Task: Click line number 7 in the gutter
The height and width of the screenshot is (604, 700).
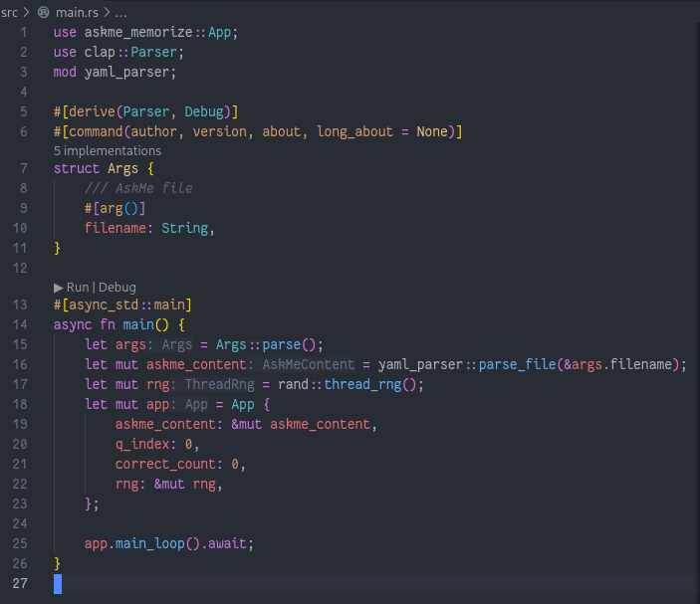Action: point(24,168)
